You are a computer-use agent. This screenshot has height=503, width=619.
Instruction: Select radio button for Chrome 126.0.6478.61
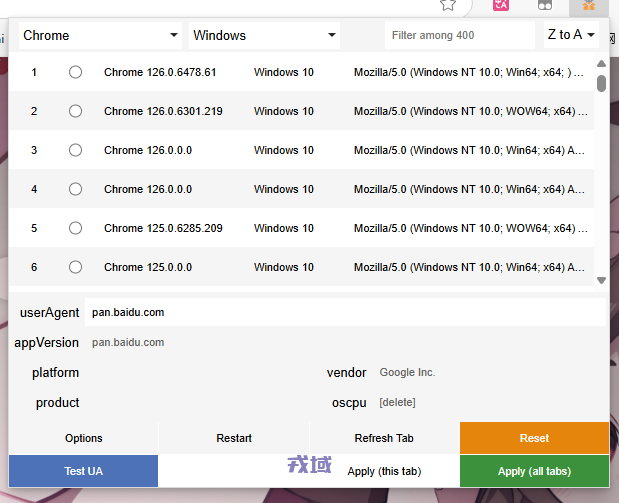pos(75,72)
